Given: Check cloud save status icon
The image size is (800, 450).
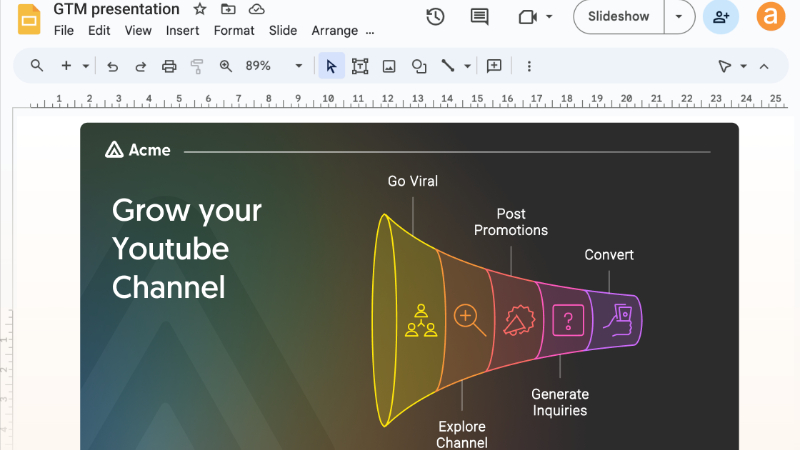Looking at the screenshot, I should [257, 9].
